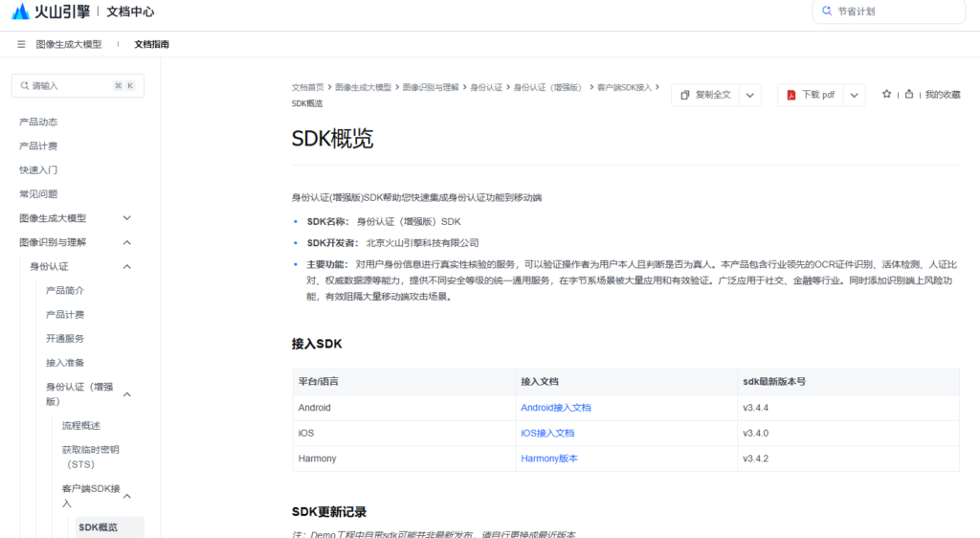Open Harmony版本 link
Viewport: 980px width, 538px height.
pos(549,459)
